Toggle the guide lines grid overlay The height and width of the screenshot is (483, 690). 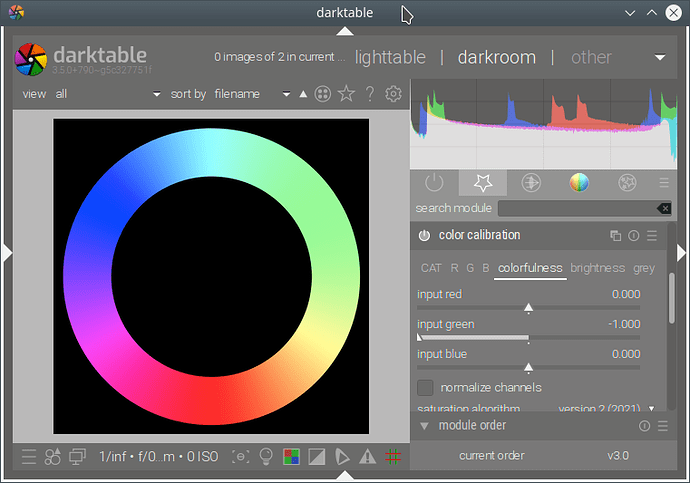(393, 457)
